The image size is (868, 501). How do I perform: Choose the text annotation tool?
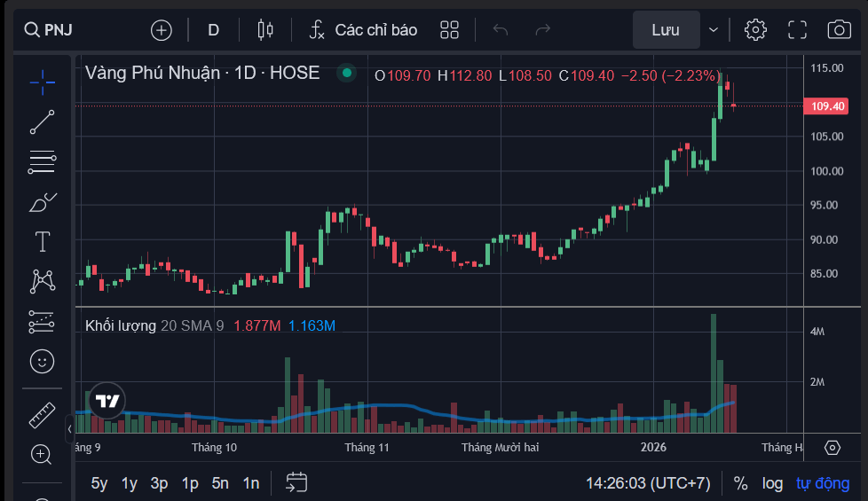click(x=42, y=241)
